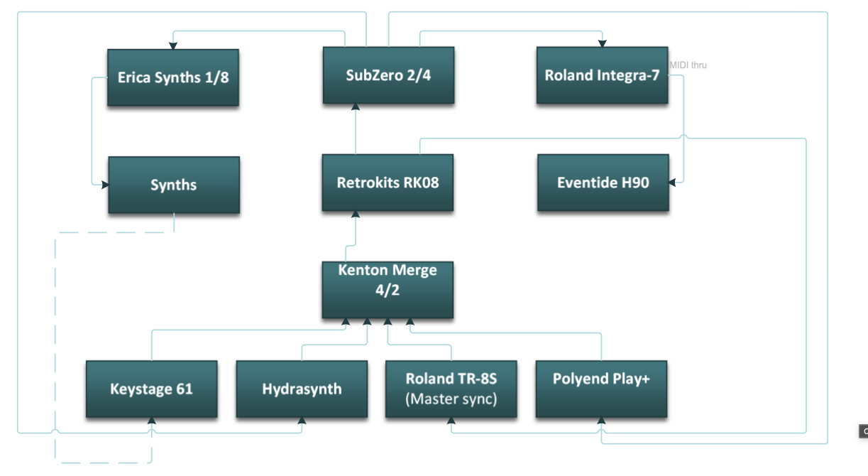Choose the Roland TR-8S Master sync box
Viewport: 868px width, 476px height.
point(451,389)
